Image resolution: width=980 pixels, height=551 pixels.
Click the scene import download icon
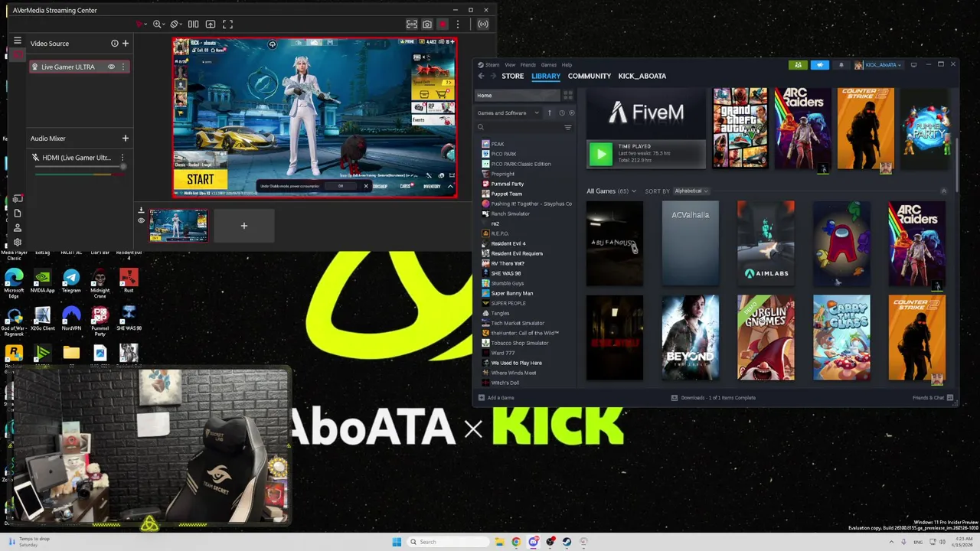[141, 210]
